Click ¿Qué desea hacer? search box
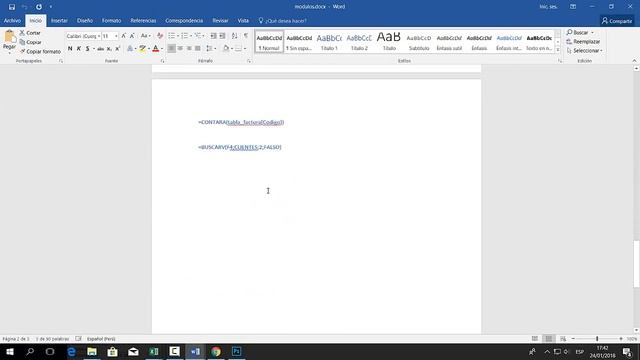Screen dimensions: 640x360 283,21
